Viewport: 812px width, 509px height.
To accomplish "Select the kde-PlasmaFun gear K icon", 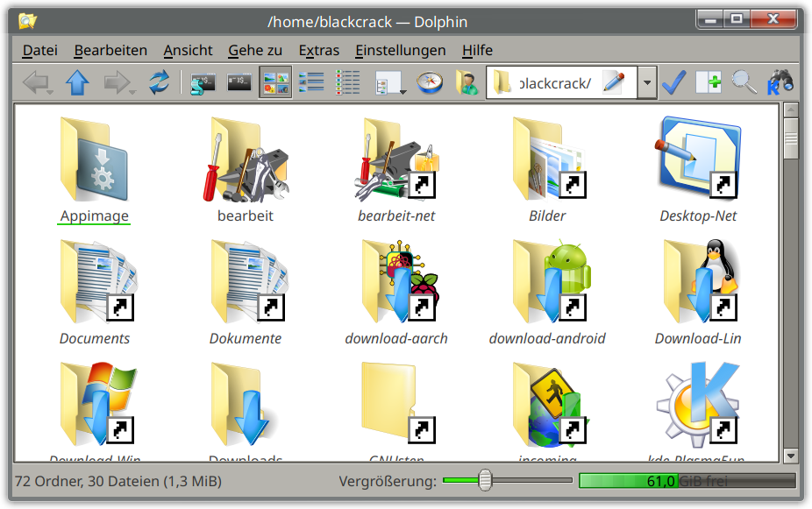I will 698,404.
